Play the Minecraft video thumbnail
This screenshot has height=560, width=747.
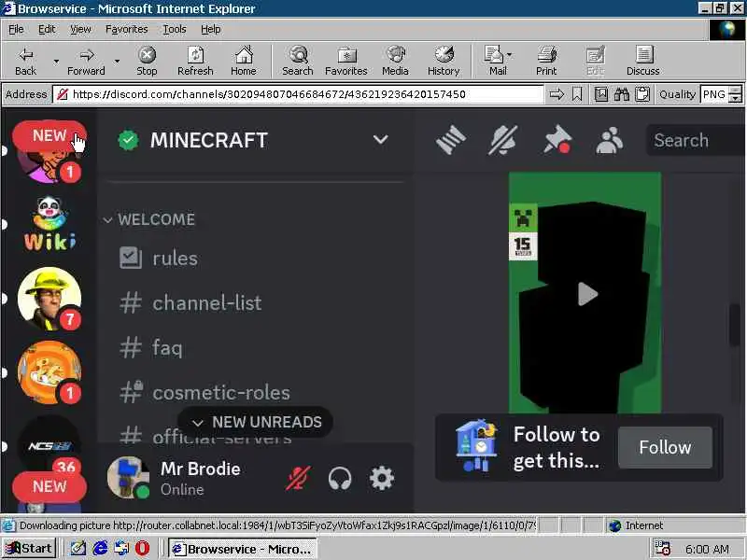click(x=587, y=294)
